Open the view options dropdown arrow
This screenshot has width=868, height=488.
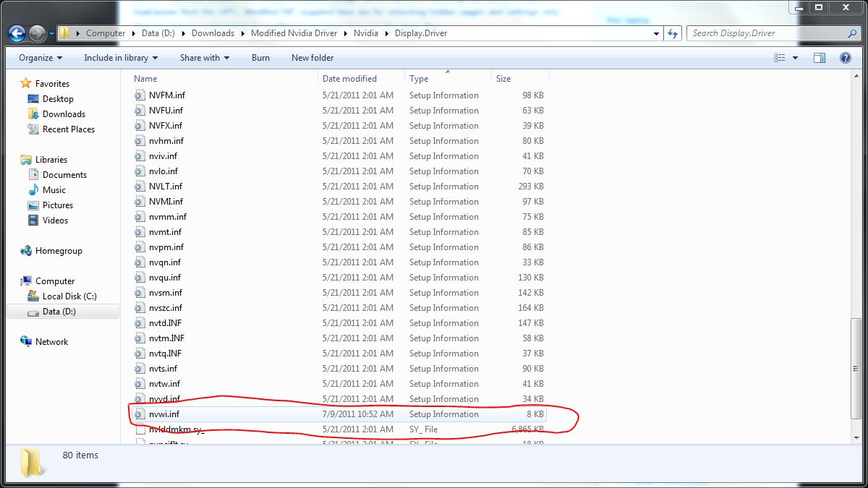[x=796, y=58]
